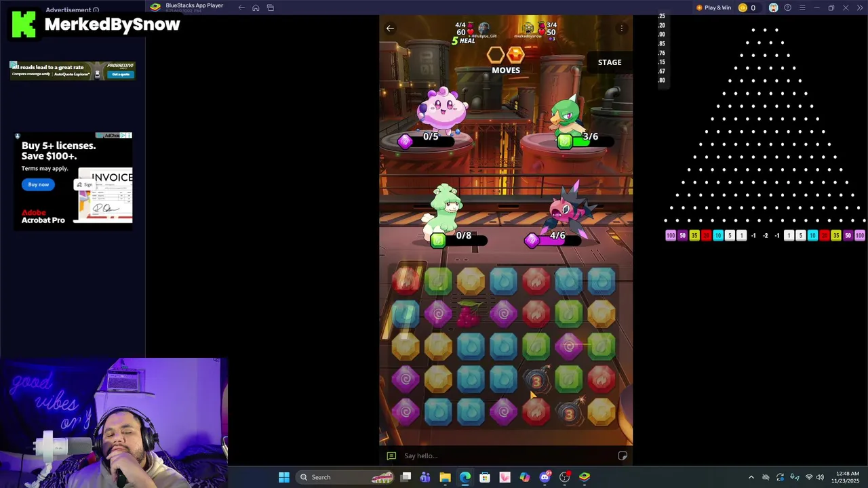The height and width of the screenshot is (488, 868).
Task: Open Microsoft Store from the taskbar
Action: [x=485, y=477]
